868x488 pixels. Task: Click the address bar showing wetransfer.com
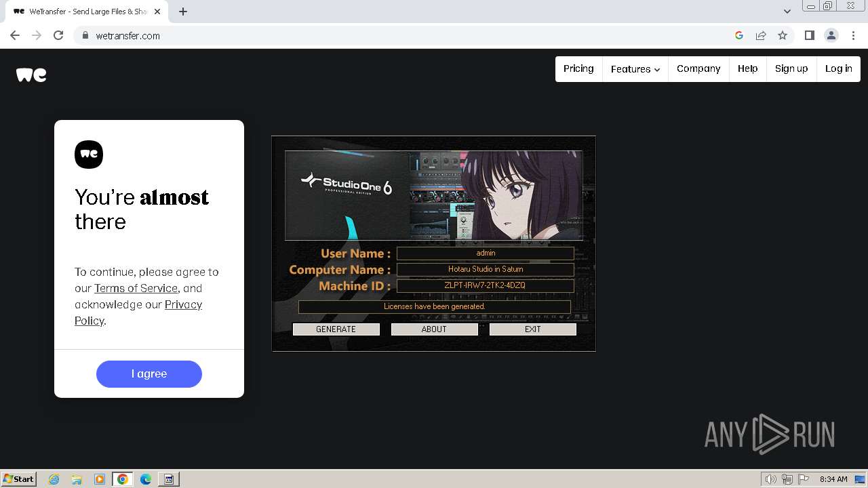(x=407, y=35)
